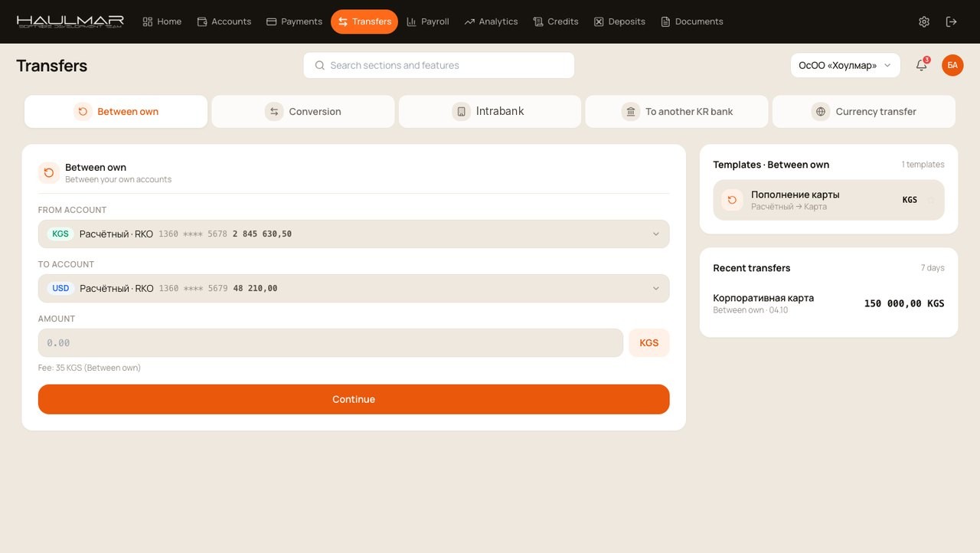
Task: Click the БА user avatar
Action: click(x=952, y=65)
